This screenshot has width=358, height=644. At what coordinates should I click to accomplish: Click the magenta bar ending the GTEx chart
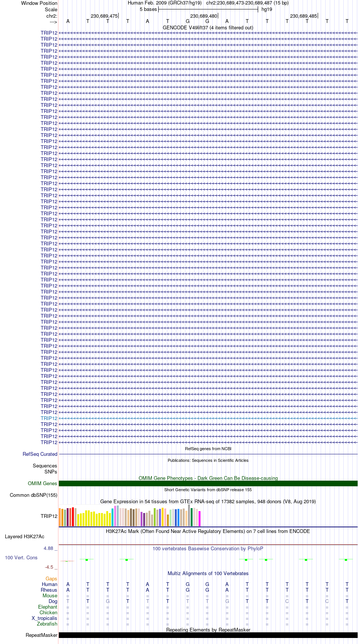tap(200, 519)
